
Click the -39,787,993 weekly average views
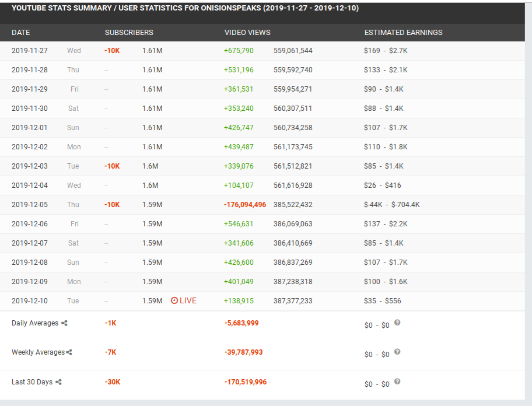(244, 352)
